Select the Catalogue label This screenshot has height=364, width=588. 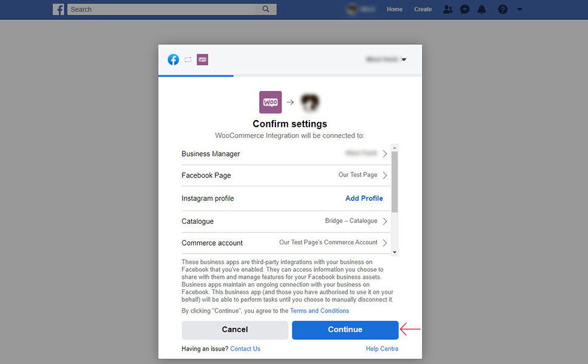pyautogui.click(x=198, y=221)
